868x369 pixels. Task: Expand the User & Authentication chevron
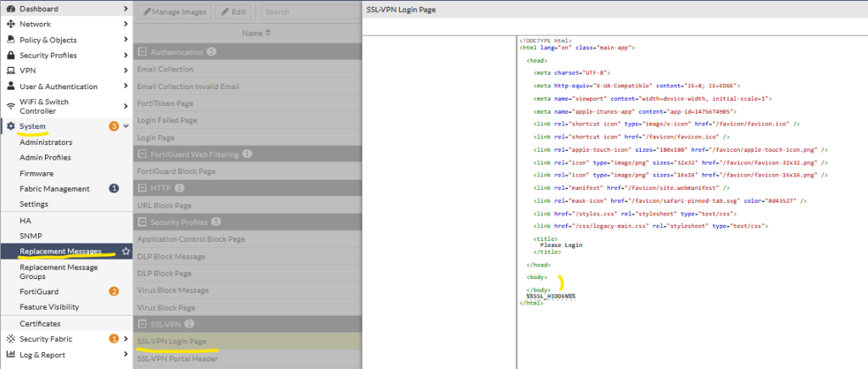[x=126, y=87]
